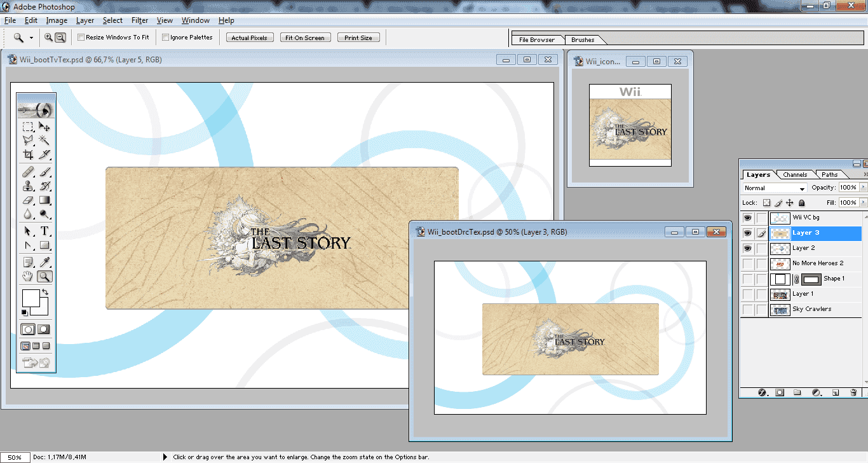Open the File menu

10,20
